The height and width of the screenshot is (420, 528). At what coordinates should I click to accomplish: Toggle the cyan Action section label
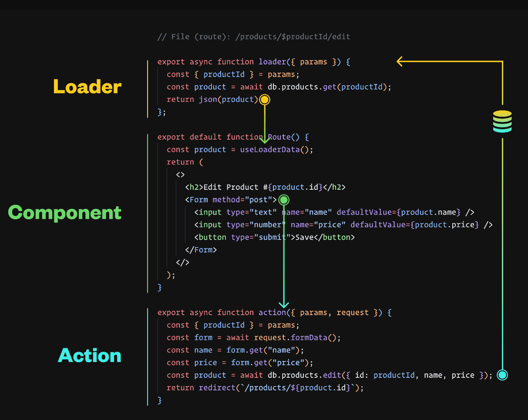pyautogui.click(x=89, y=356)
